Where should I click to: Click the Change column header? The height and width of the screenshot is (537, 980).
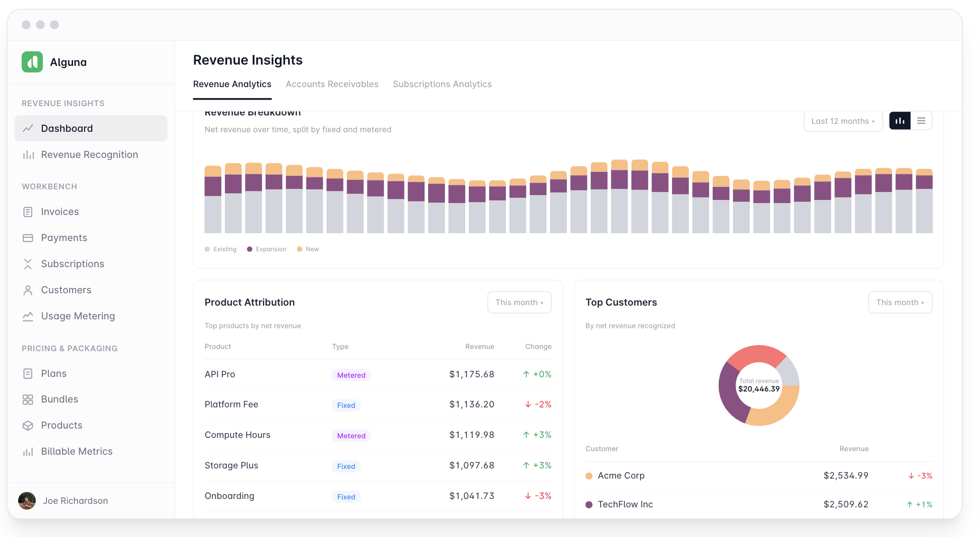pyautogui.click(x=538, y=347)
